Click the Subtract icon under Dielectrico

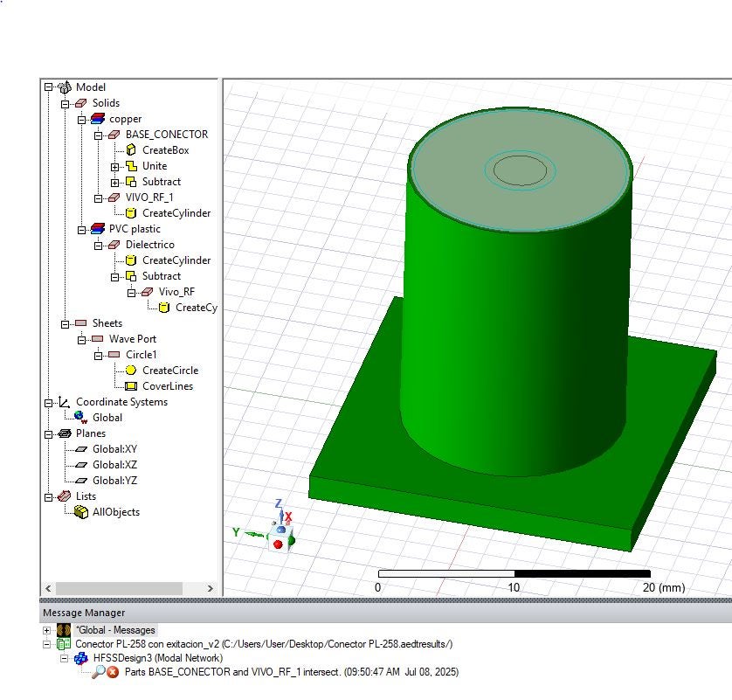click(131, 276)
